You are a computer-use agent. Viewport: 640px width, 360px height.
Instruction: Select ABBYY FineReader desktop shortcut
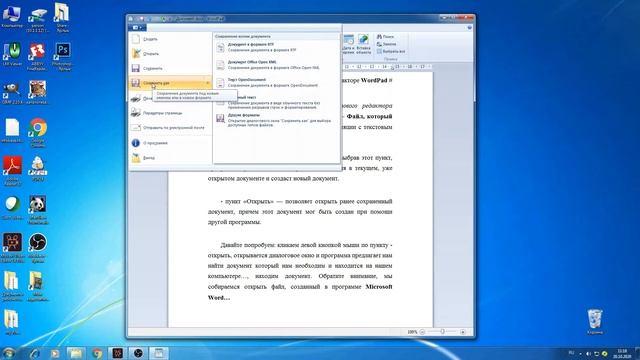pyautogui.click(x=37, y=57)
